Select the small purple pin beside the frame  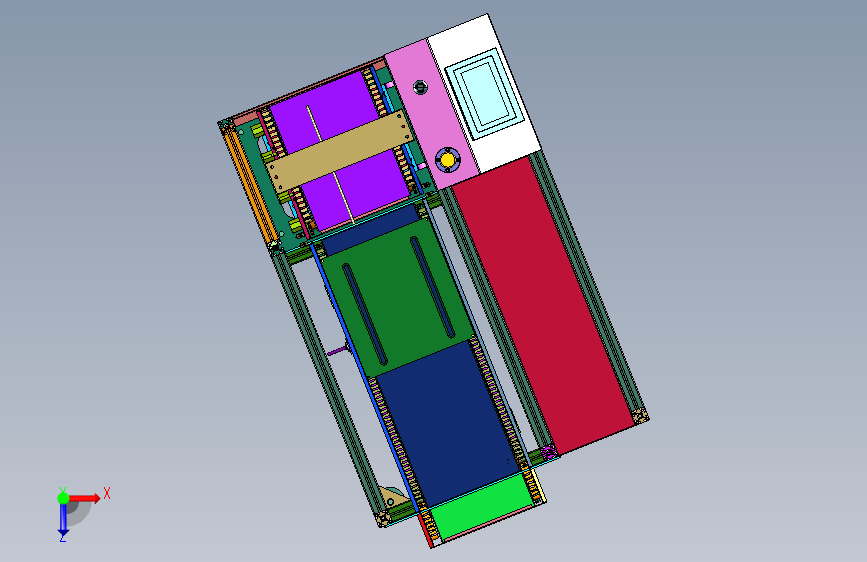pyautogui.click(x=337, y=351)
